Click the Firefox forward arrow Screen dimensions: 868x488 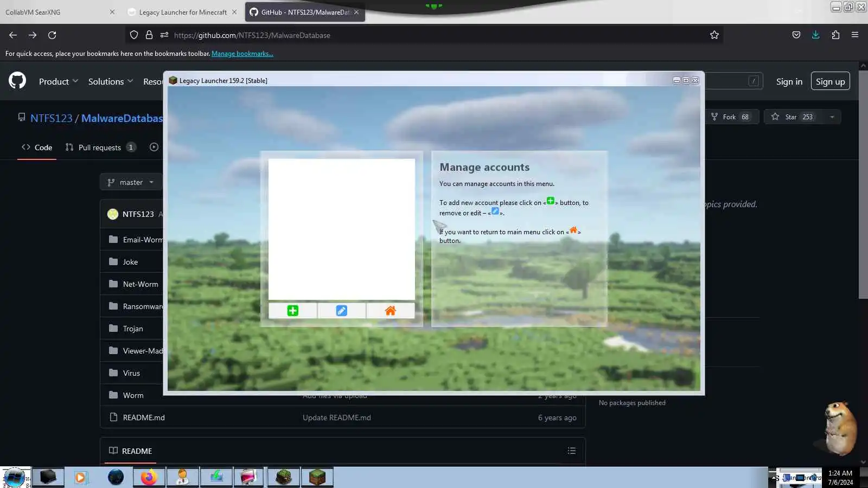tap(33, 35)
